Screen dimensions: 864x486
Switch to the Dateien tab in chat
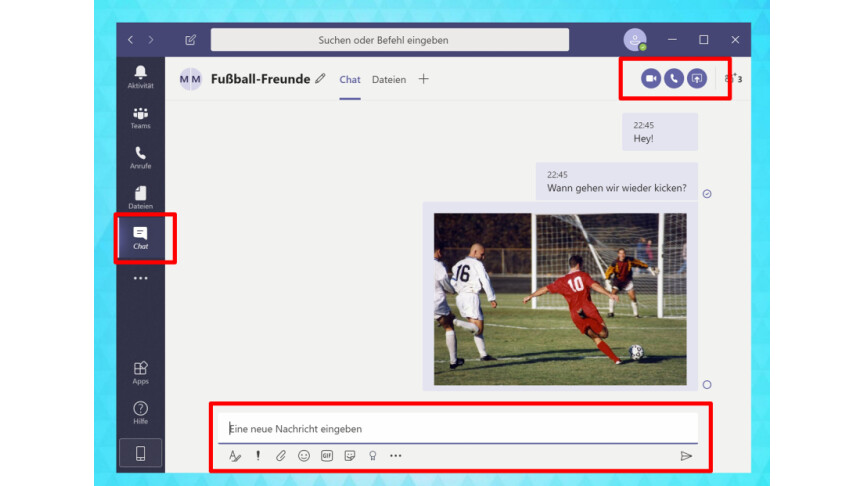(x=389, y=79)
